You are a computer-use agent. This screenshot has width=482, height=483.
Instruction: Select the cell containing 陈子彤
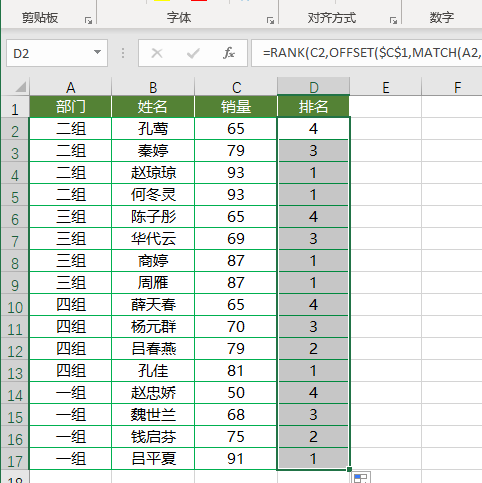pyautogui.click(x=153, y=217)
